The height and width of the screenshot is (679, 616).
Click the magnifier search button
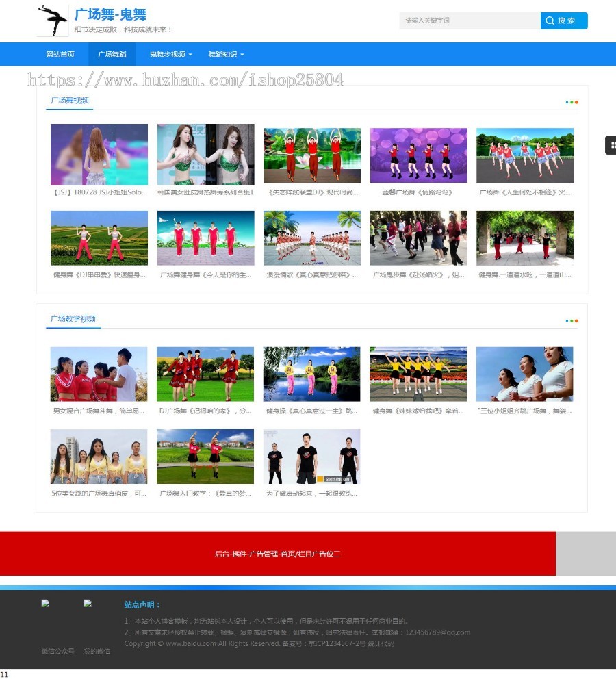click(563, 21)
